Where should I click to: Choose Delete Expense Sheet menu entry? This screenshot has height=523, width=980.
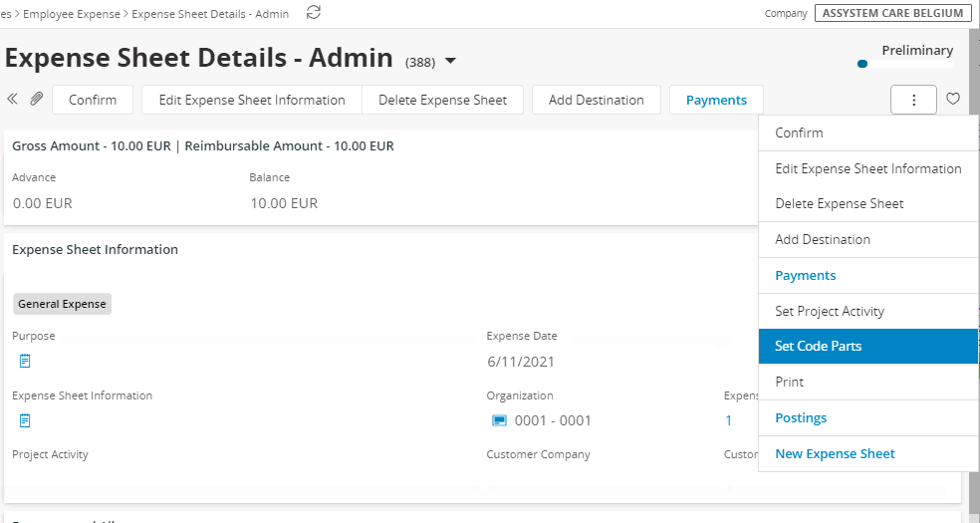coord(868,203)
